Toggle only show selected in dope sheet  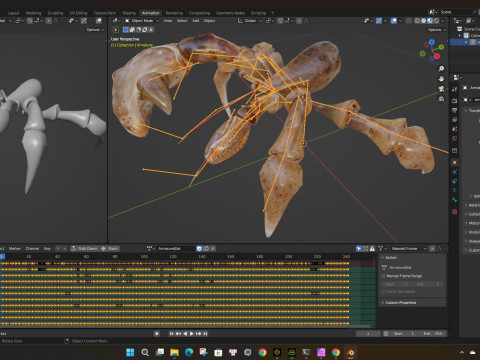[x=359, y=249]
